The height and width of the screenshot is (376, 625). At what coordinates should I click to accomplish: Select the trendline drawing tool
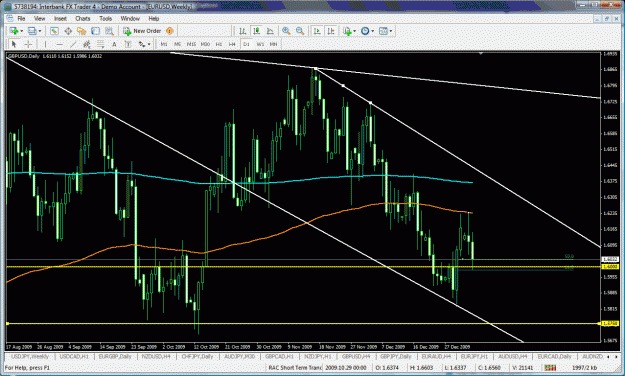pos(73,44)
